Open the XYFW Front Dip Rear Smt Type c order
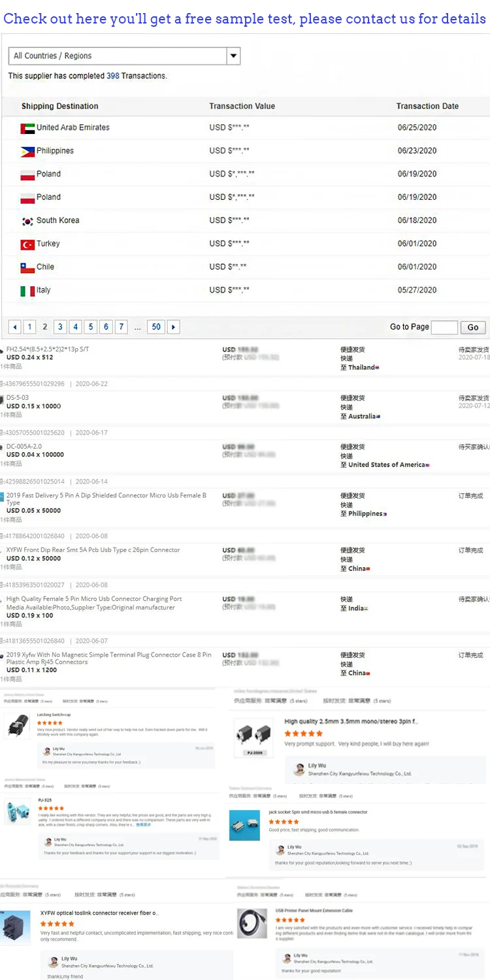 [x=93, y=550]
